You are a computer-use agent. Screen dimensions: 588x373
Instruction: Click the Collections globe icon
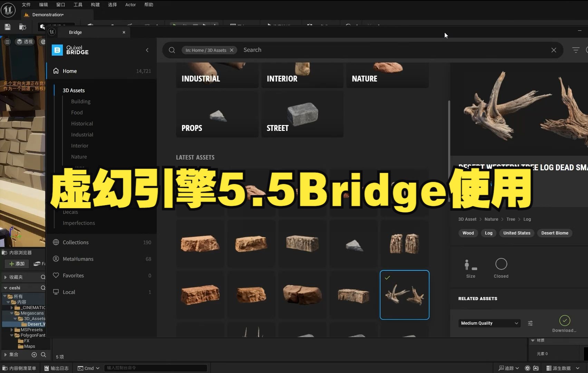pyautogui.click(x=56, y=242)
